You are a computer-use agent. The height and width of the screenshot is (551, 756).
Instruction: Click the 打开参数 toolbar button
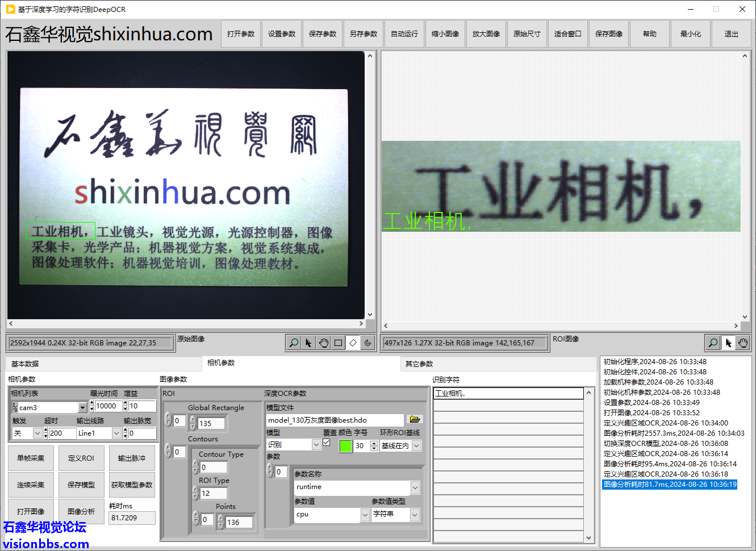pyautogui.click(x=241, y=34)
